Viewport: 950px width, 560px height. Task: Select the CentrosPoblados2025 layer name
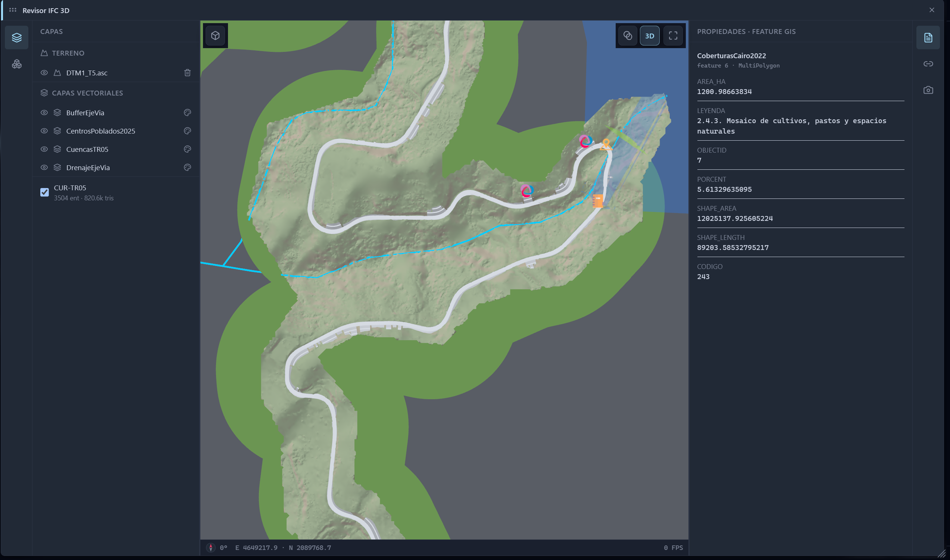101,131
